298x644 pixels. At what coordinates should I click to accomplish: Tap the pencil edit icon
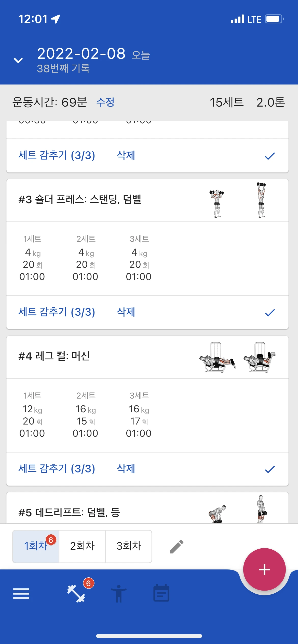point(177,546)
